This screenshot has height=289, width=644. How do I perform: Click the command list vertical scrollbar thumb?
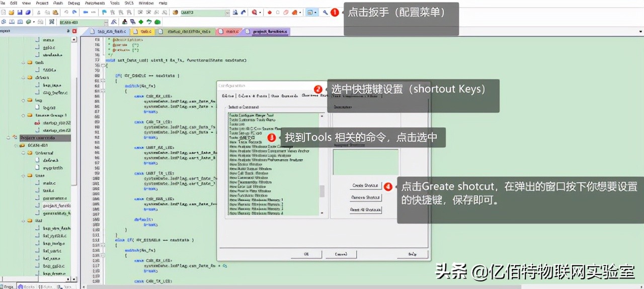322,191
